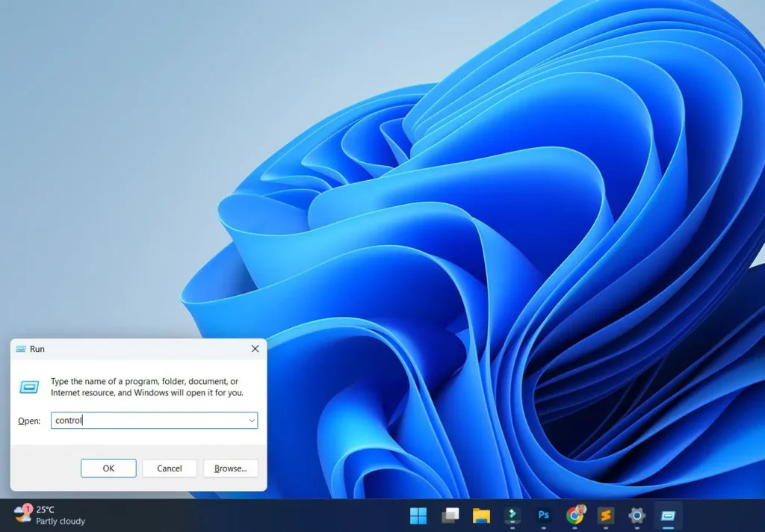Close the Run dialog

[254, 348]
